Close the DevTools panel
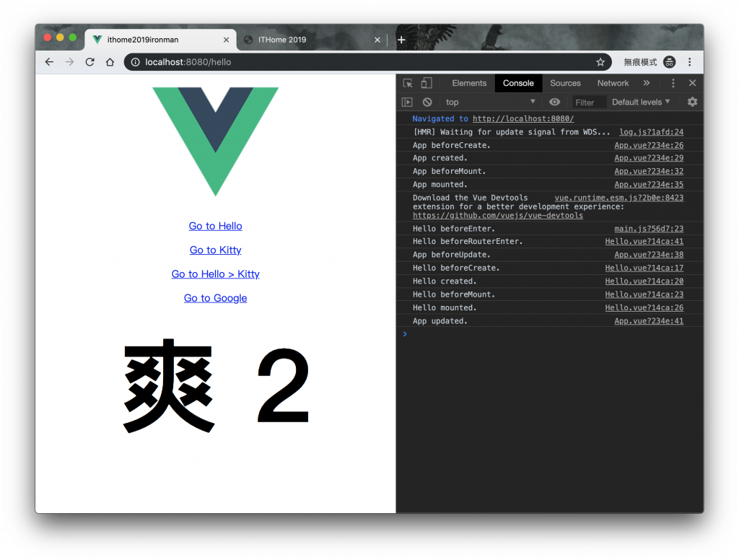 692,83
